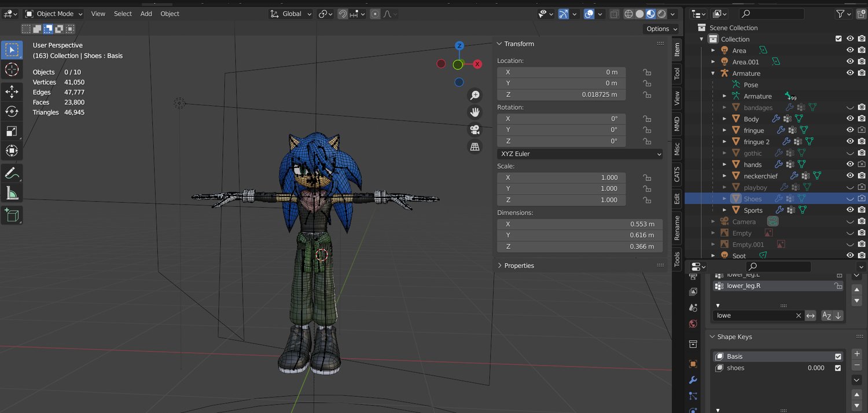Click the Add Cube tool
Viewport: 868px width, 413px height.
coord(12,215)
